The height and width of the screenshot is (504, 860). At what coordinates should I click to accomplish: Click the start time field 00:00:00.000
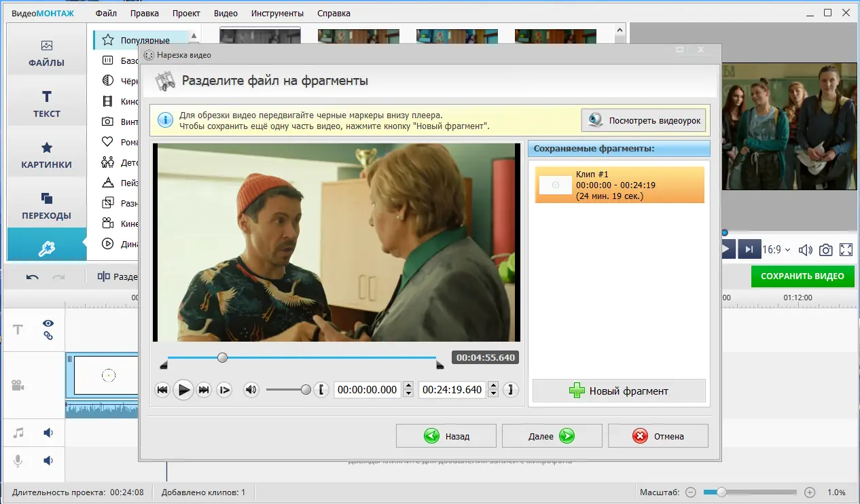tap(368, 390)
